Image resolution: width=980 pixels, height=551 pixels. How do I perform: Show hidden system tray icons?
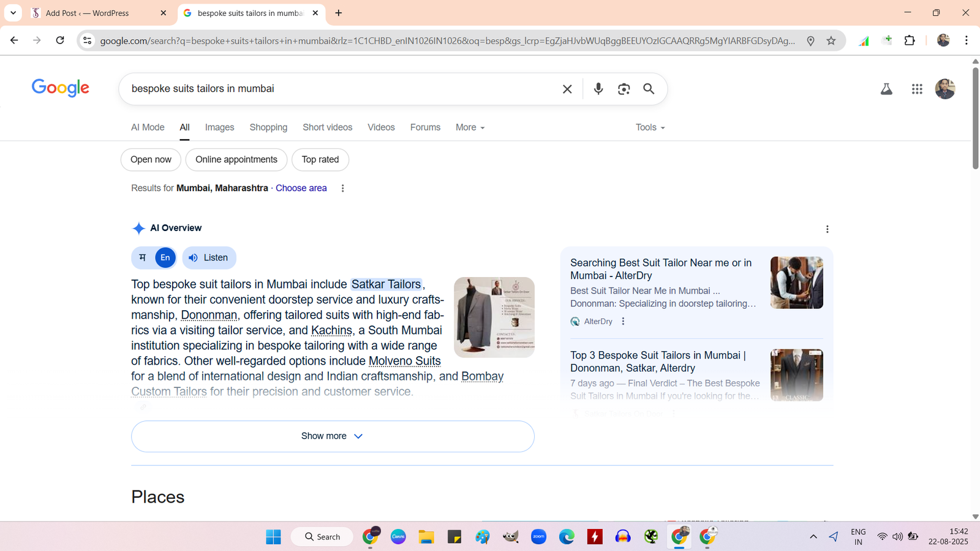point(813,537)
